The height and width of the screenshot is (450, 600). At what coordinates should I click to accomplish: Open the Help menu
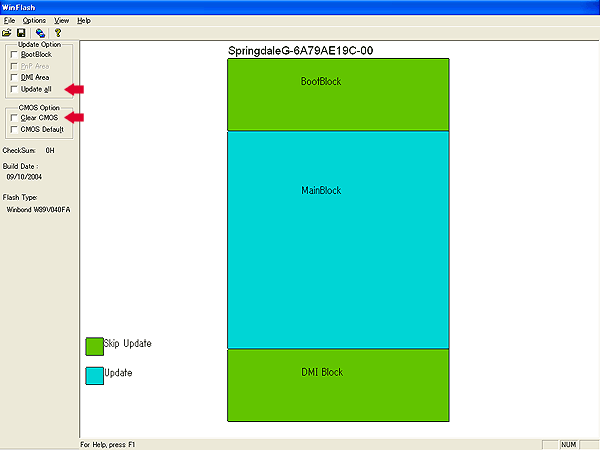pos(84,20)
